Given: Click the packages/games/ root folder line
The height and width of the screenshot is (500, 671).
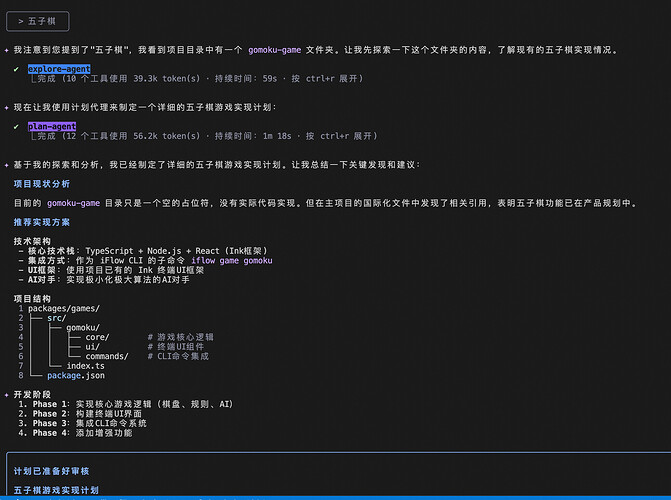Looking at the screenshot, I should [x=69, y=308].
